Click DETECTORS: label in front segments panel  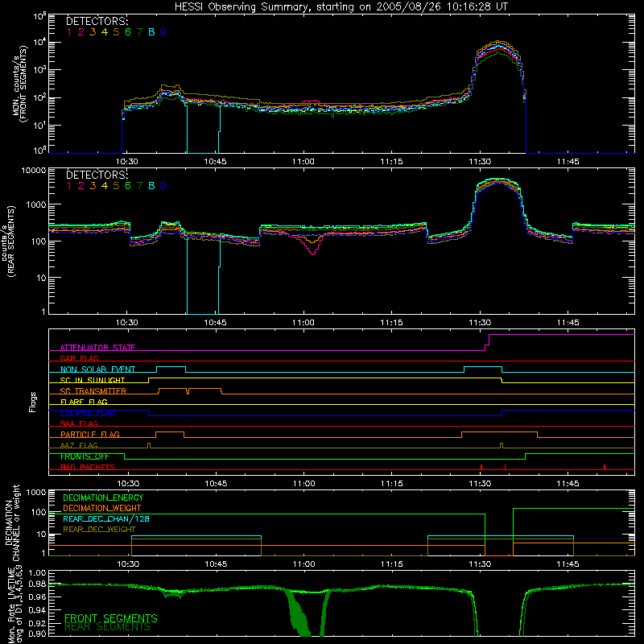(x=97, y=21)
